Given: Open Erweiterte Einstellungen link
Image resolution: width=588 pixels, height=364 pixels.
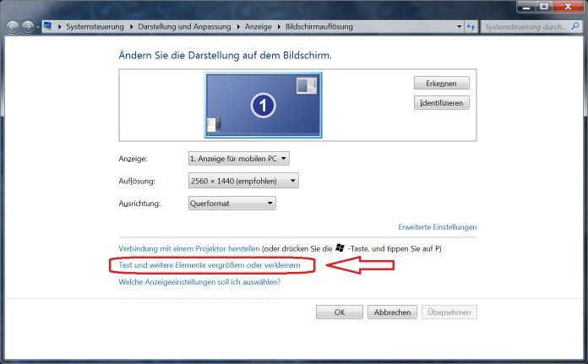Looking at the screenshot, I should pyautogui.click(x=438, y=227).
